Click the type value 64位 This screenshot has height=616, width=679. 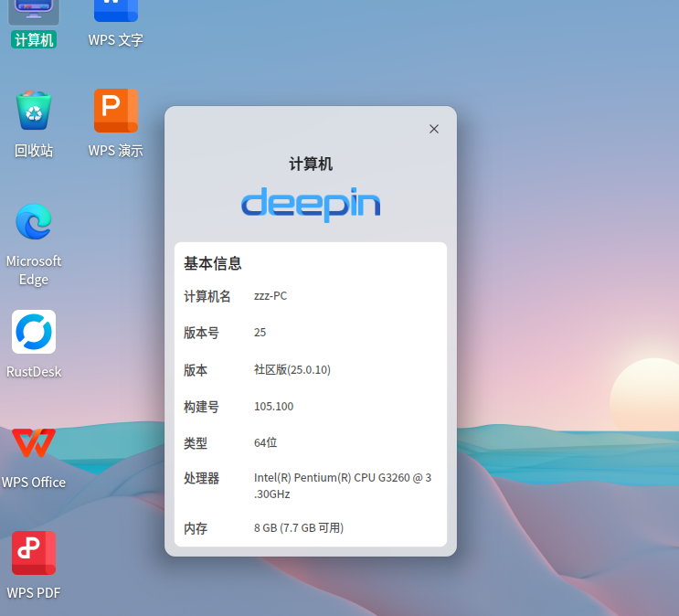265,442
